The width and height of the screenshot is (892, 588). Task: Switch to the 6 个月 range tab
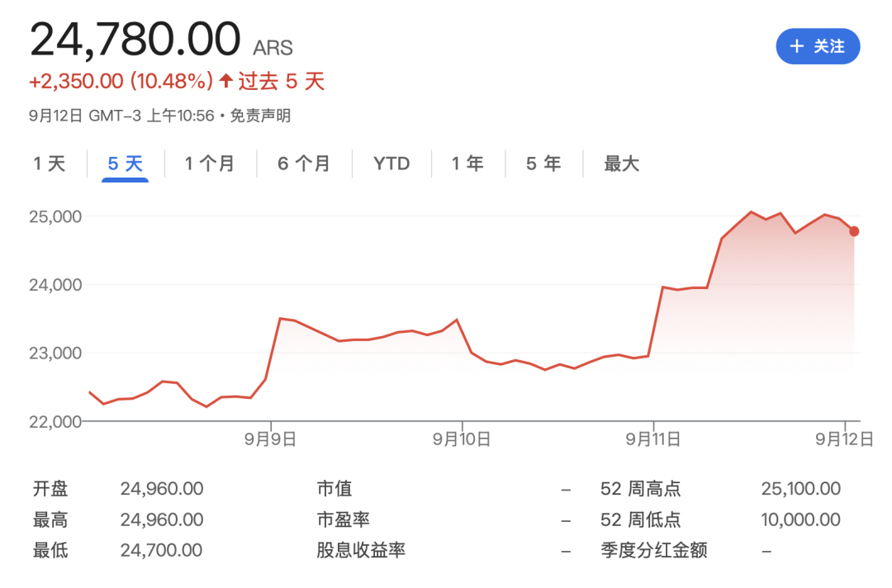click(304, 164)
